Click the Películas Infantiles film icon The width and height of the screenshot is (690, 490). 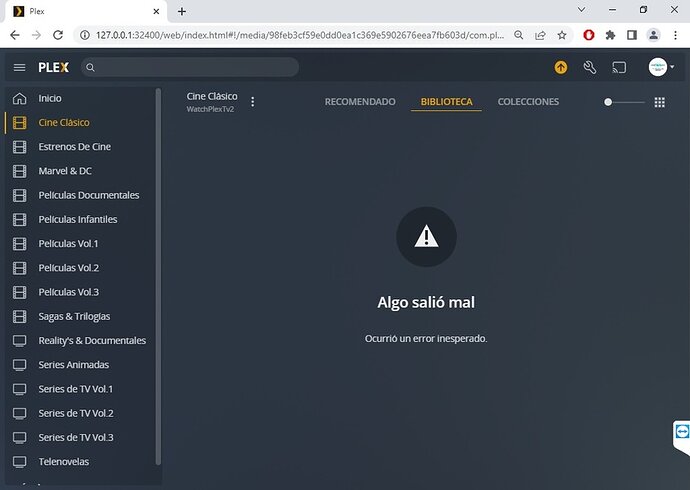pos(19,219)
